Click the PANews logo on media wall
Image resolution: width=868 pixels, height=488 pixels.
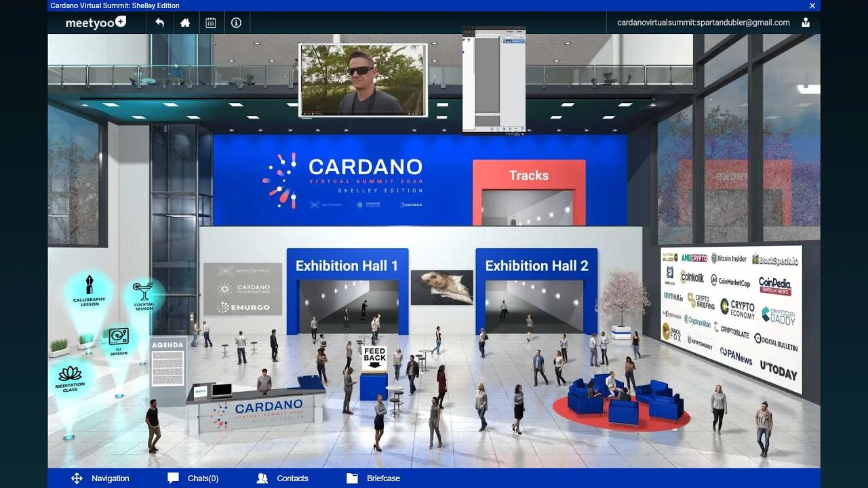[736, 356]
